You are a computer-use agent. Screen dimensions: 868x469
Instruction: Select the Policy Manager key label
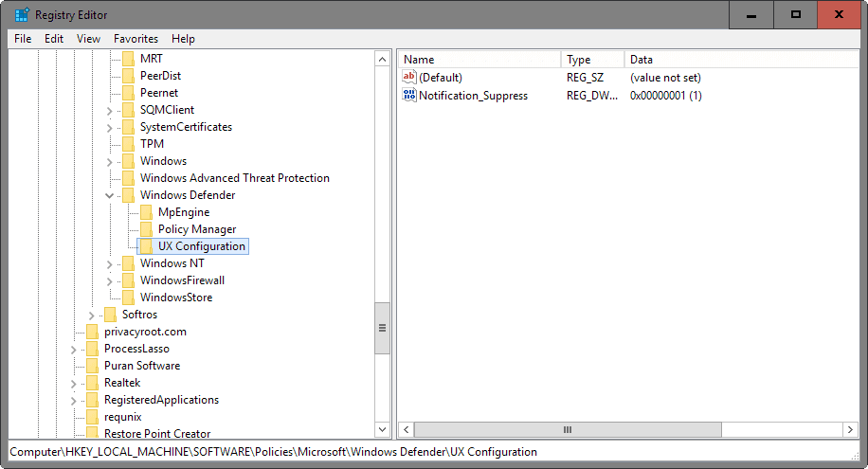tap(197, 229)
